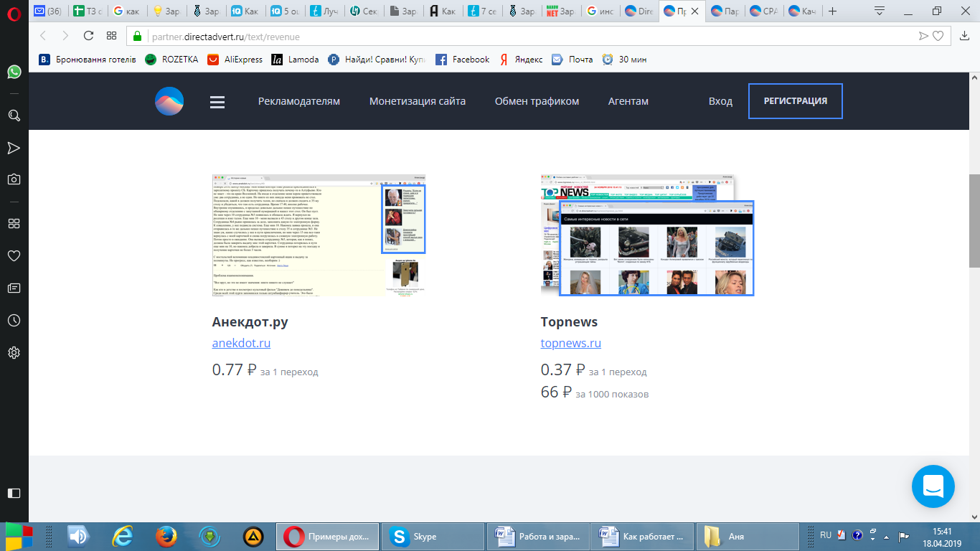Switch to the 'Сек' tab
This screenshot has width=980, height=551.
[364, 11]
